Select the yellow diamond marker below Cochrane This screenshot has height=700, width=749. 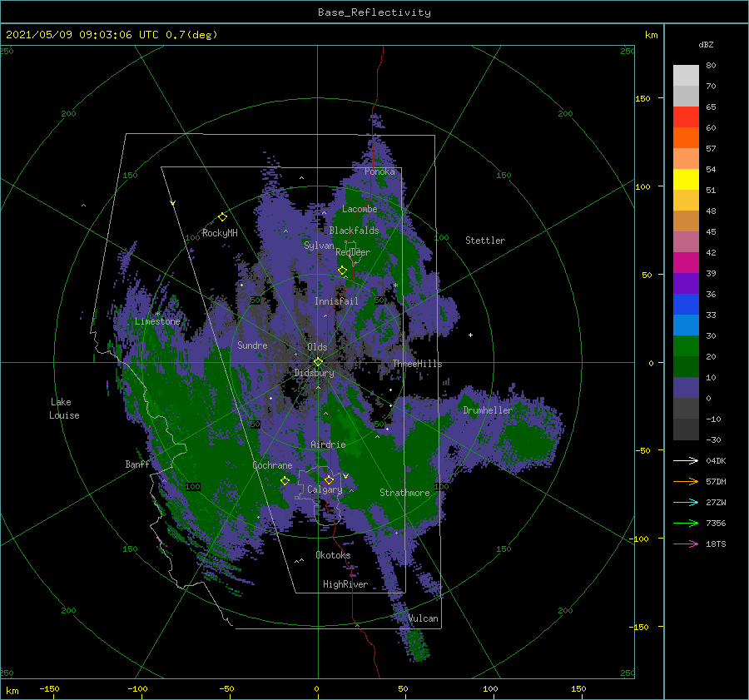[x=285, y=480]
